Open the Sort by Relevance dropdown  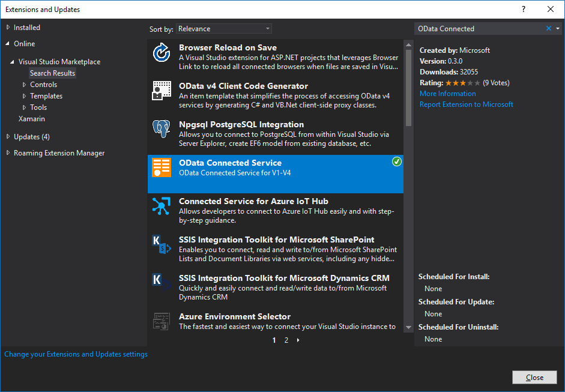pos(224,29)
